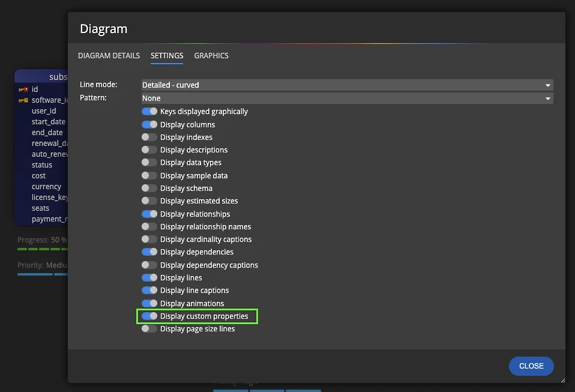
Task: Select user_id column in background table
Action: (x=44, y=110)
